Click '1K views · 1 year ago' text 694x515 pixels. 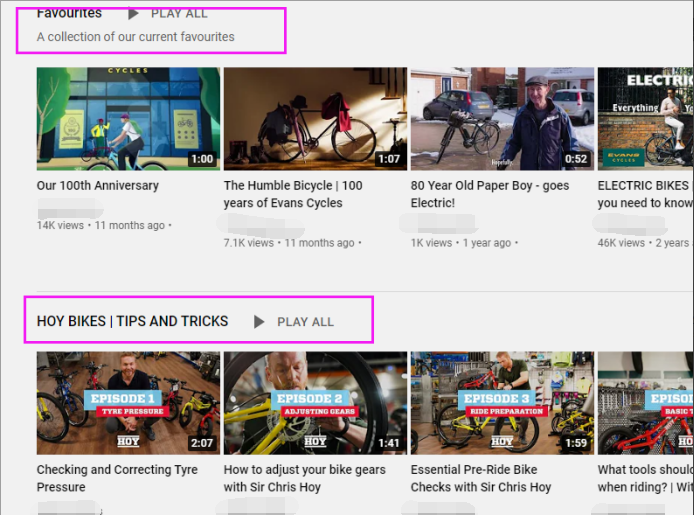click(461, 243)
